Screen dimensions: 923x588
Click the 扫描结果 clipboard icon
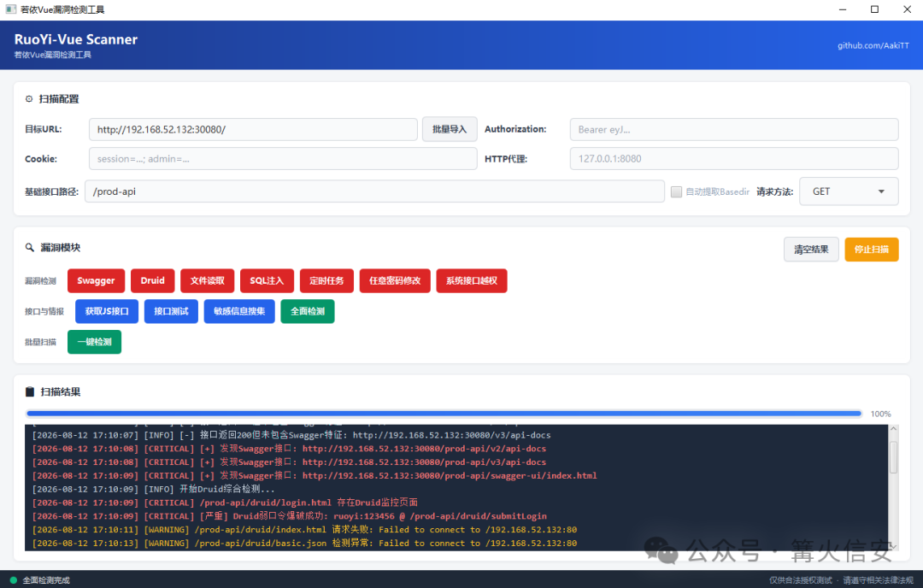pyautogui.click(x=30, y=392)
